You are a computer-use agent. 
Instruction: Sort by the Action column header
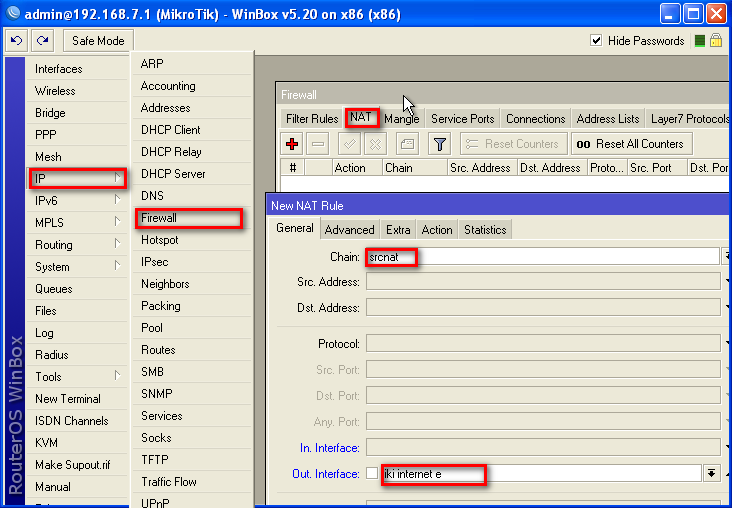pyautogui.click(x=357, y=168)
